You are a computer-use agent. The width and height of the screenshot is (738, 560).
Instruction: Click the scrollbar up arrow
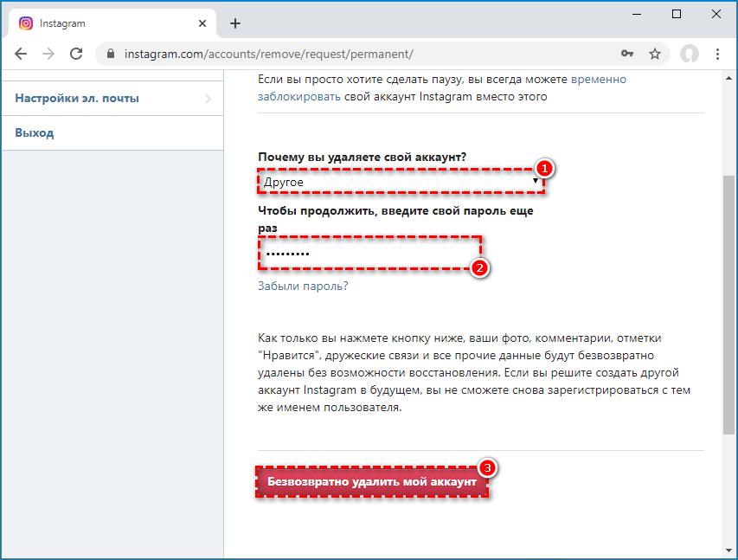[x=728, y=78]
